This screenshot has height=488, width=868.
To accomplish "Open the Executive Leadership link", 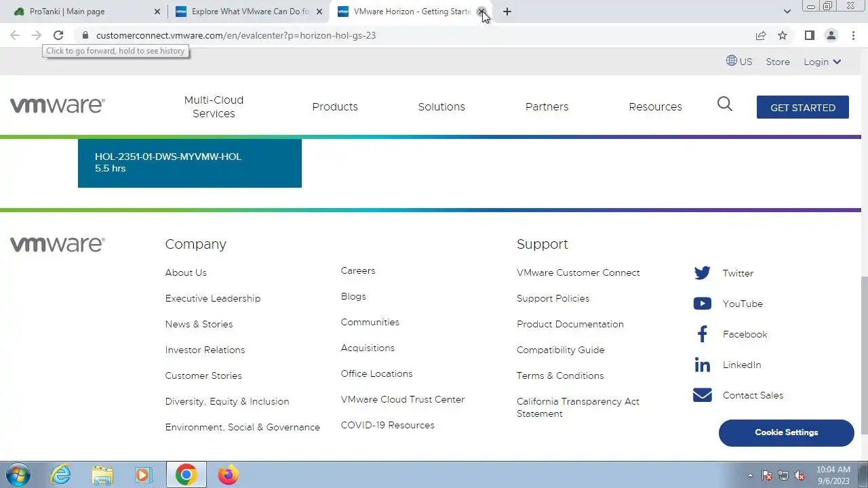I will (213, 298).
